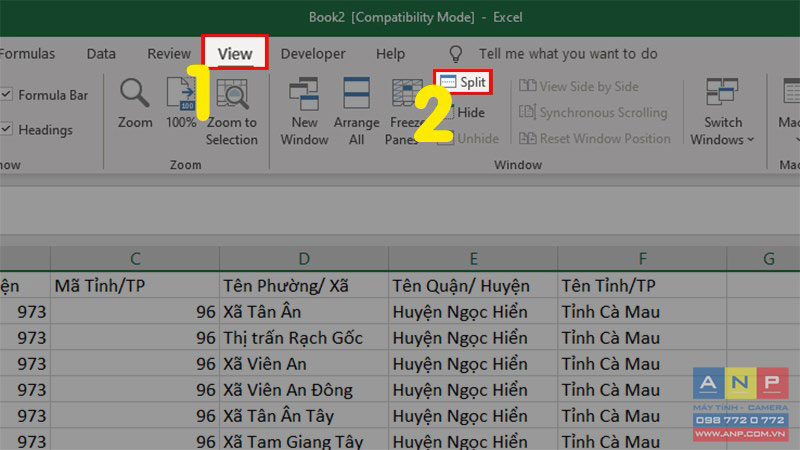
Task: Select column D header
Action: [x=304, y=259]
